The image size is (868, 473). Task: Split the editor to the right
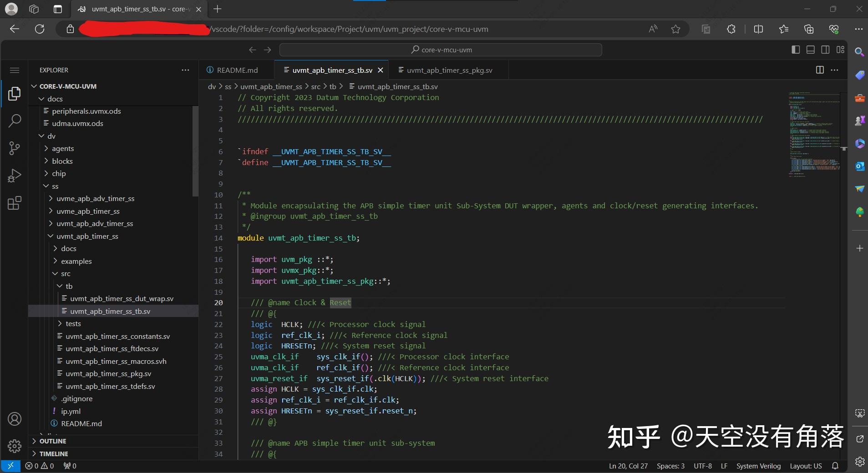[820, 70]
